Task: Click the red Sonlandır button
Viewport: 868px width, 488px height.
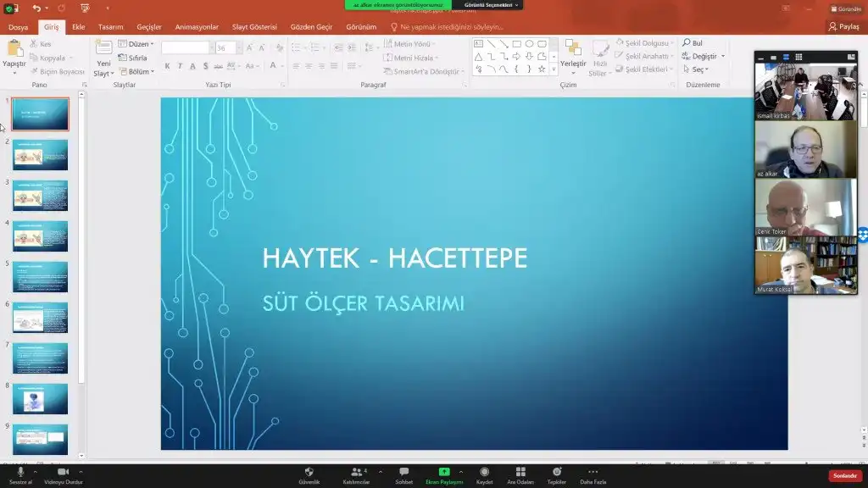Action: point(845,476)
